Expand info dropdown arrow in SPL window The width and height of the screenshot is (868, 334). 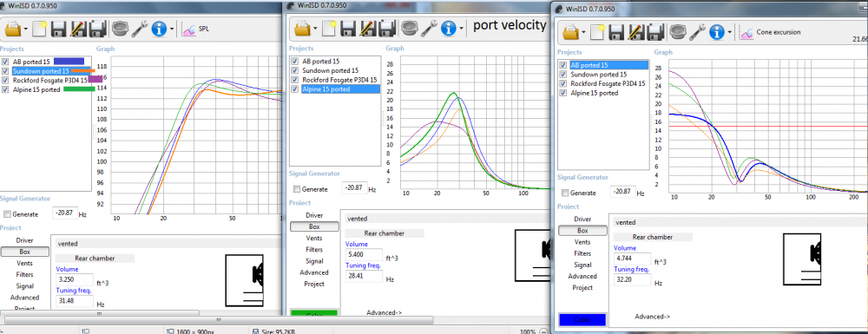point(172,29)
